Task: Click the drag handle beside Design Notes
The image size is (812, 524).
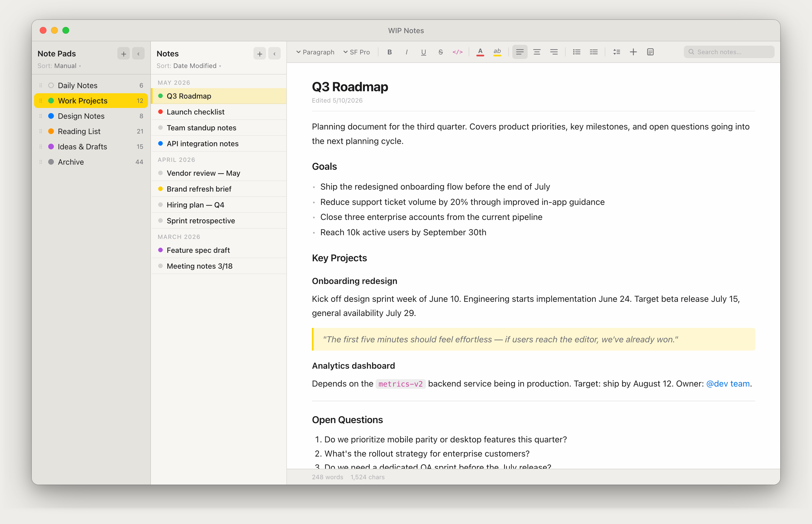Action: click(41, 116)
